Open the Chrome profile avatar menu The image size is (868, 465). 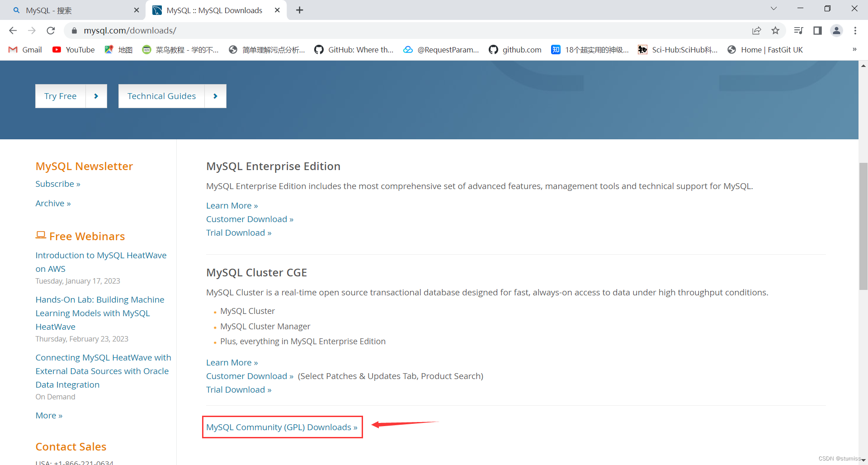tap(836, 30)
